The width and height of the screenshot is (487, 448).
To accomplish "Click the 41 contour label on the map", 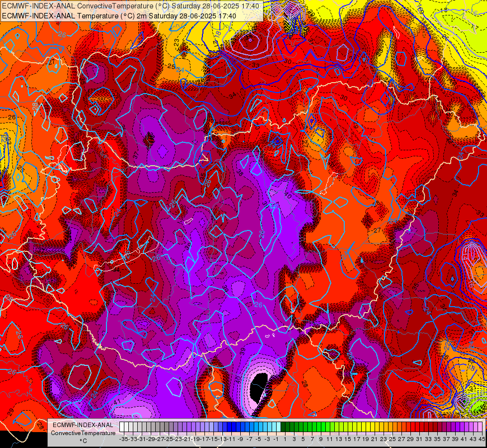I will pos(117,402).
